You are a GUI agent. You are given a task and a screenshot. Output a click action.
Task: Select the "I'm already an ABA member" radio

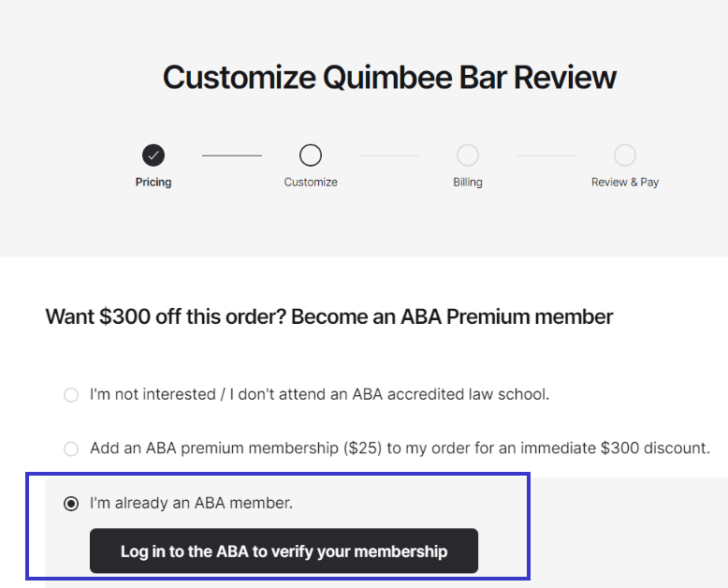click(x=71, y=504)
